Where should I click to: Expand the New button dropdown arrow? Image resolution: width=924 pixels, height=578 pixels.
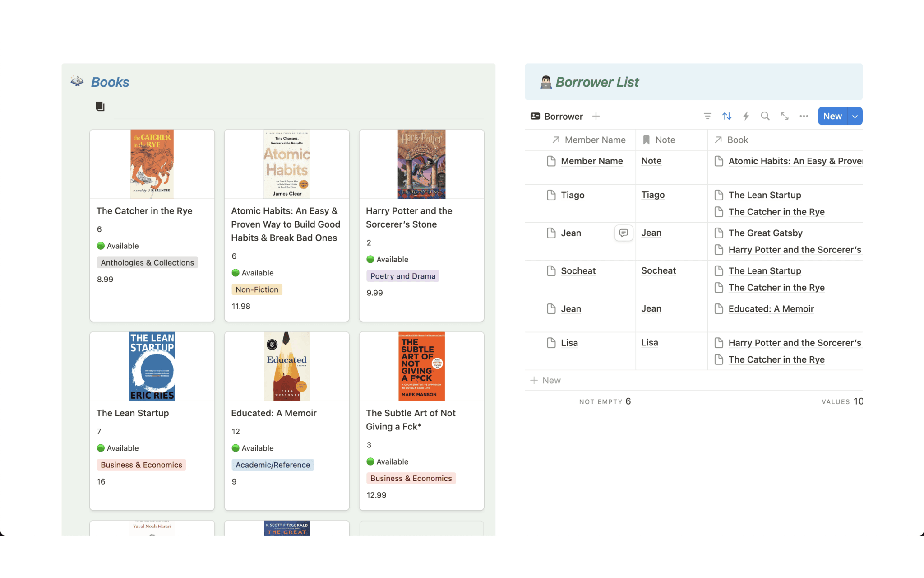click(855, 116)
